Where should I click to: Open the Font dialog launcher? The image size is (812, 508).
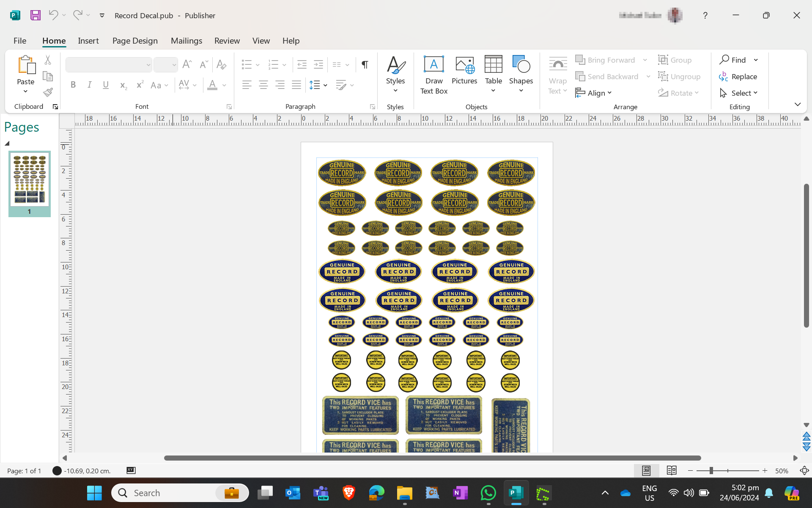pyautogui.click(x=229, y=107)
